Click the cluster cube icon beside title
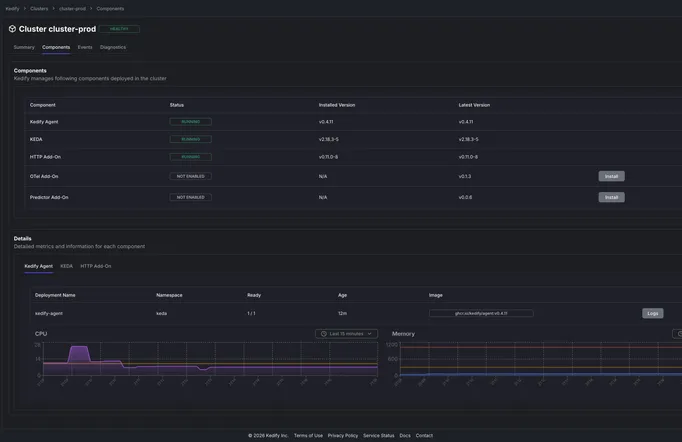Image resolution: width=682 pixels, height=442 pixels. (12, 29)
